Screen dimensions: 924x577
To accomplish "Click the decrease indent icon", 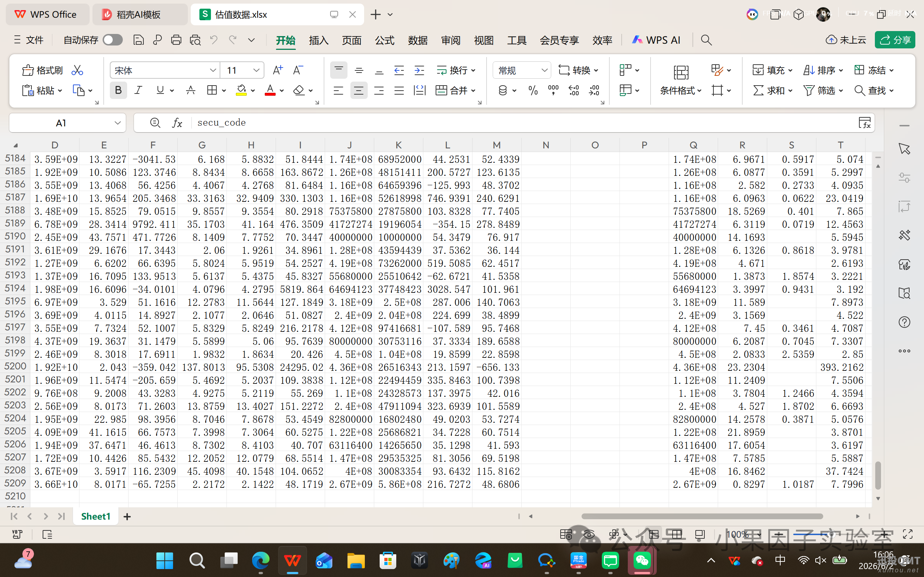I will point(399,70).
